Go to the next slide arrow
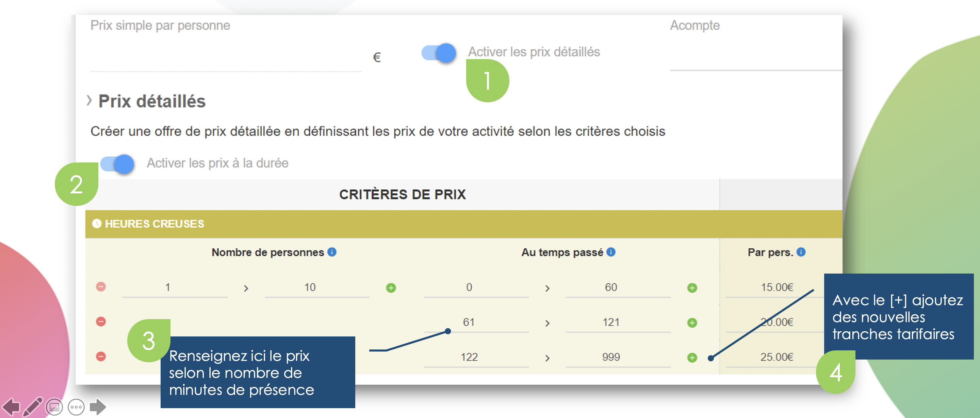 [98, 407]
